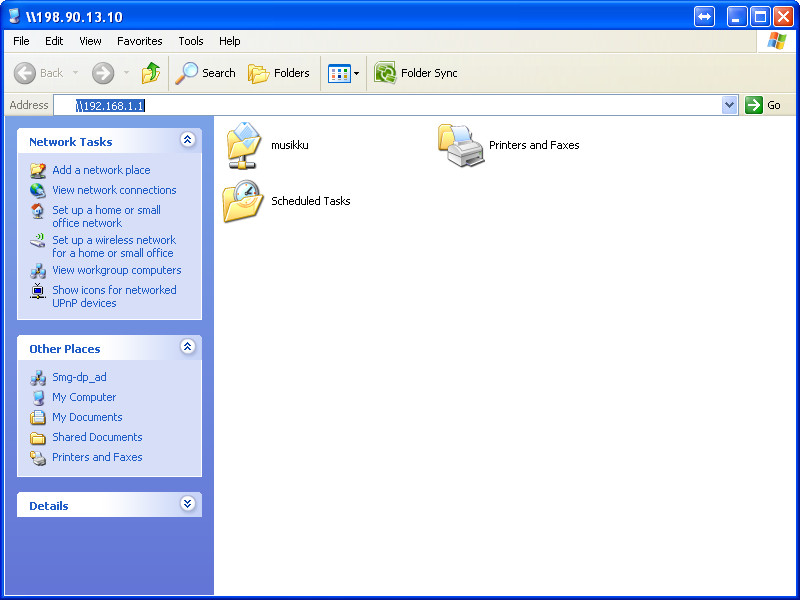Open the Scheduled Tasks folder icon

(243, 201)
